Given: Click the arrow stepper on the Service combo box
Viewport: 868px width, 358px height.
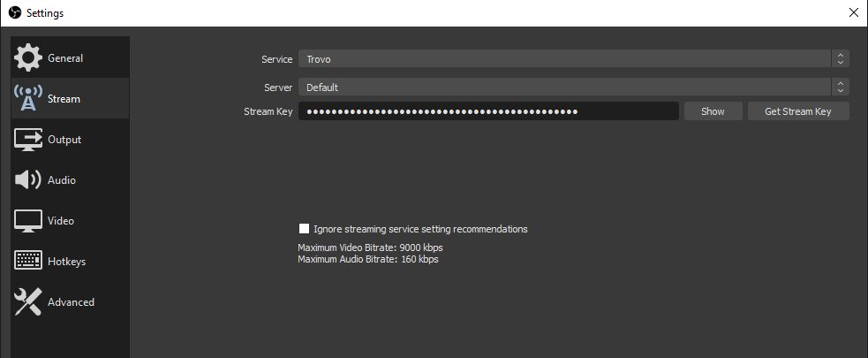Looking at the screenshot, I should (841, 59).
